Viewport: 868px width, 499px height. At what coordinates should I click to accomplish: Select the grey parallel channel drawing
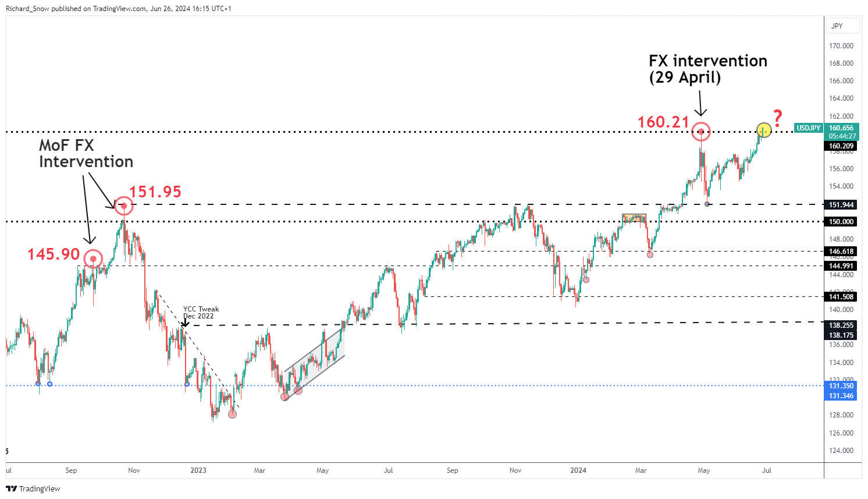[x=315, y=364]
